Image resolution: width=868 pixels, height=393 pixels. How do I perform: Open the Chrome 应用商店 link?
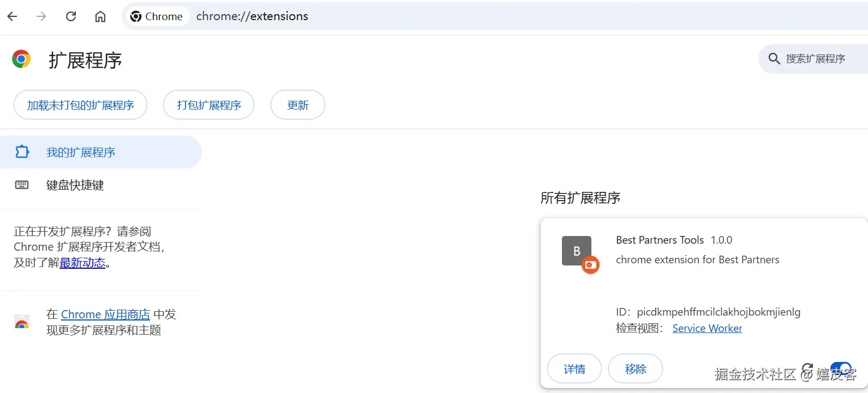click(105, 315)
